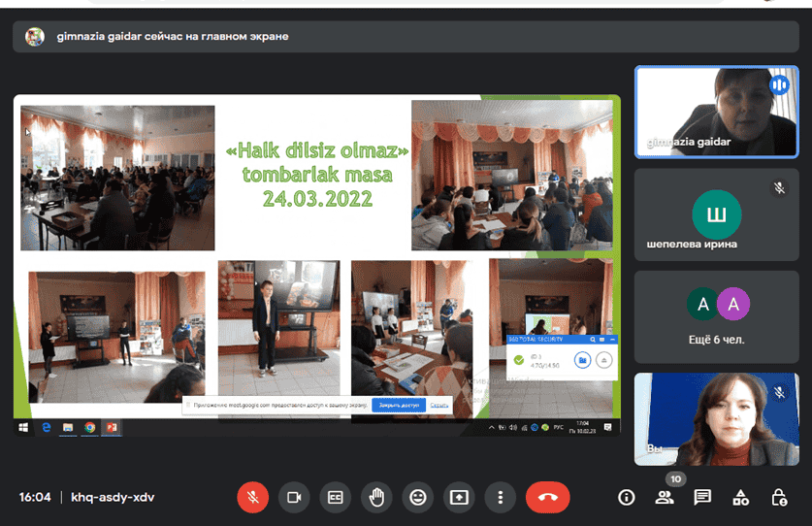The height and width of the screenshot is (526, 812).
Task: Click the blue 'Закрыть доступ' button
Action: pyautogui.click(x=398, y=405)
